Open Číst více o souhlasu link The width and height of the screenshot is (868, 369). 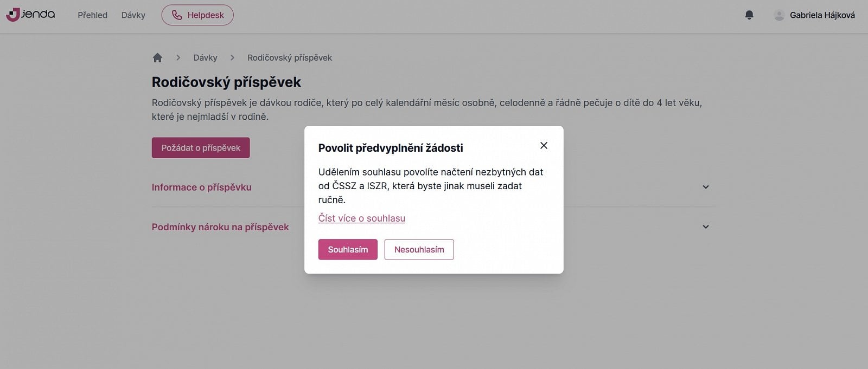tap(362, 218)
